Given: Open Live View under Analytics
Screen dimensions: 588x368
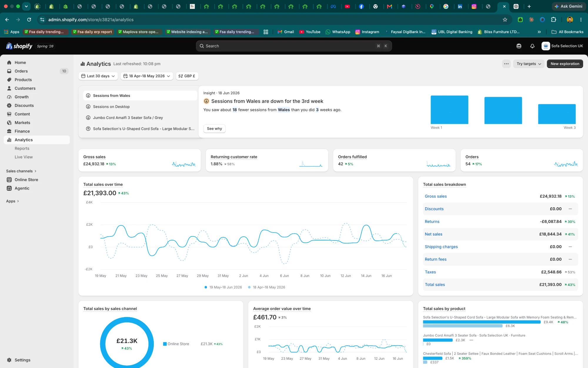Looking at the screenshot, I should 24,157.
